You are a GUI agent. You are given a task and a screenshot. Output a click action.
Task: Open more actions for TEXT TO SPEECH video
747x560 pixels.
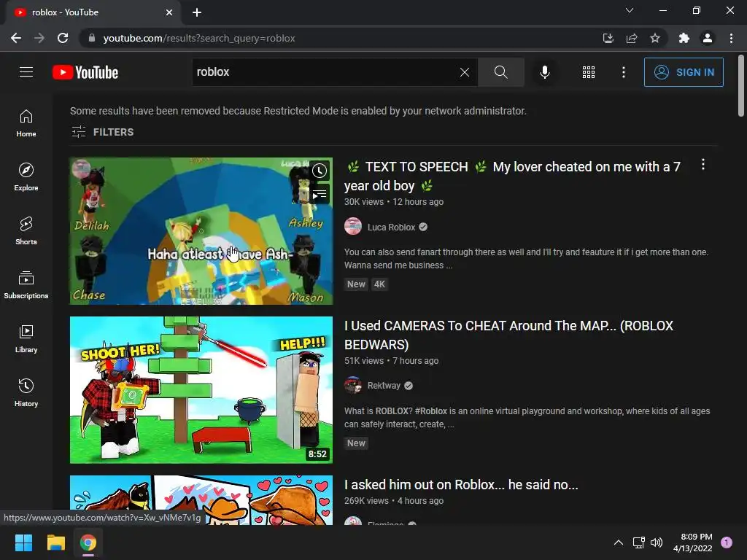coord(703,165)
